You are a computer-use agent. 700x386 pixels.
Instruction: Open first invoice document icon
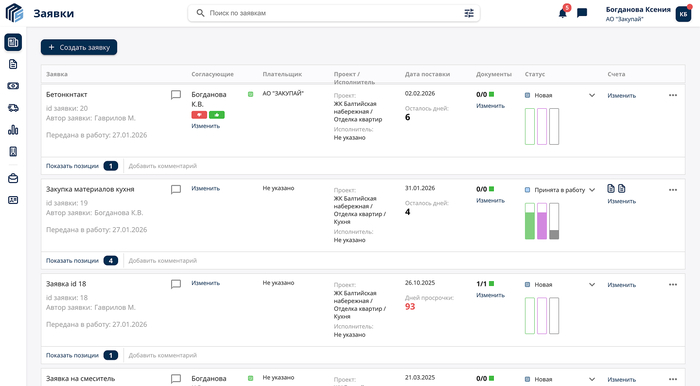tap(611, 188)
